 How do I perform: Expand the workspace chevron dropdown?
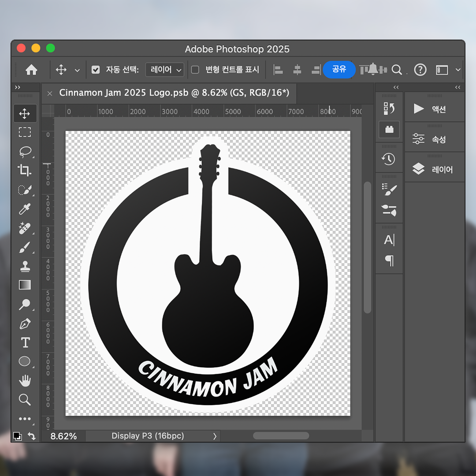point(458,70)
